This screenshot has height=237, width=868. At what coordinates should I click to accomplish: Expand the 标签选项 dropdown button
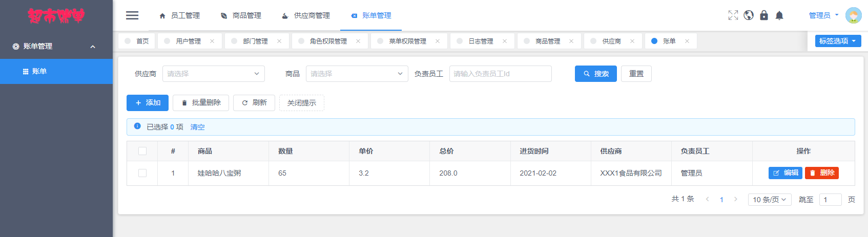coord(838,41)
